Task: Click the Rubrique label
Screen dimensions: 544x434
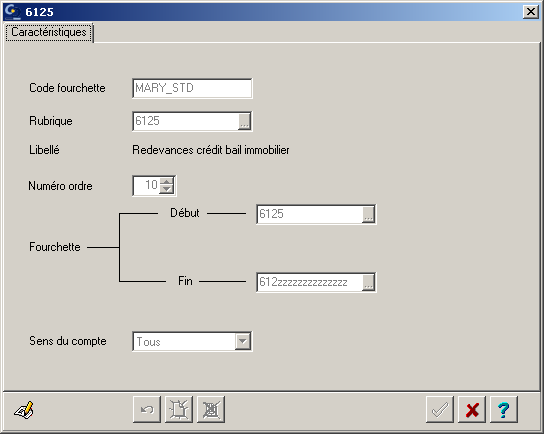Action: 51,121
